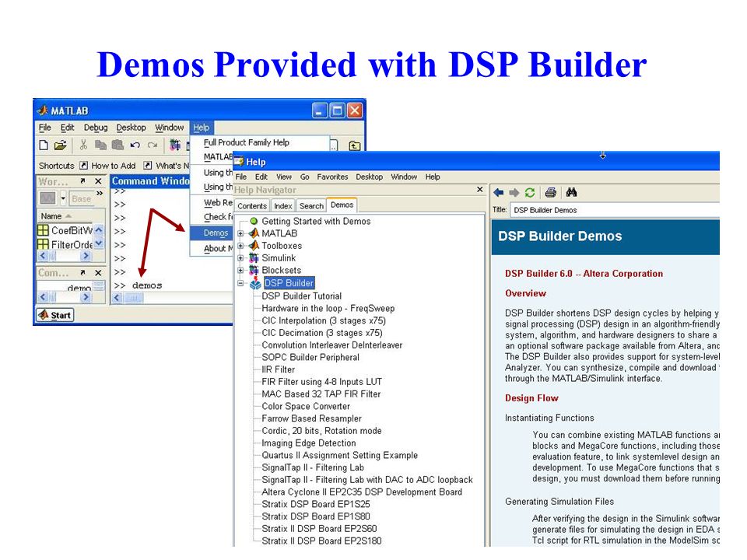
Task: Click the Paste icon in MATLAB toolbar
Action: pyautogui.click(x=117, y=145)
